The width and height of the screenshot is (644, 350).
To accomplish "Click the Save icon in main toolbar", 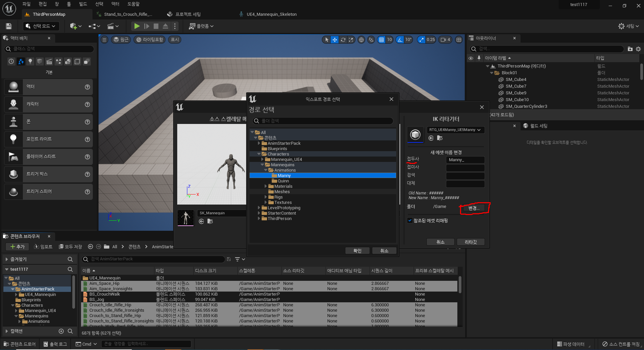I will (9, 26).
